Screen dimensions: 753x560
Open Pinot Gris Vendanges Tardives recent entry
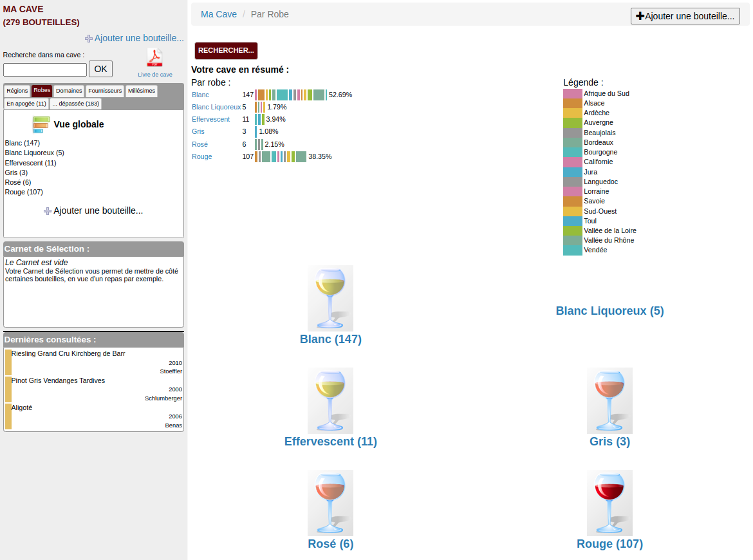coord(58,380)
